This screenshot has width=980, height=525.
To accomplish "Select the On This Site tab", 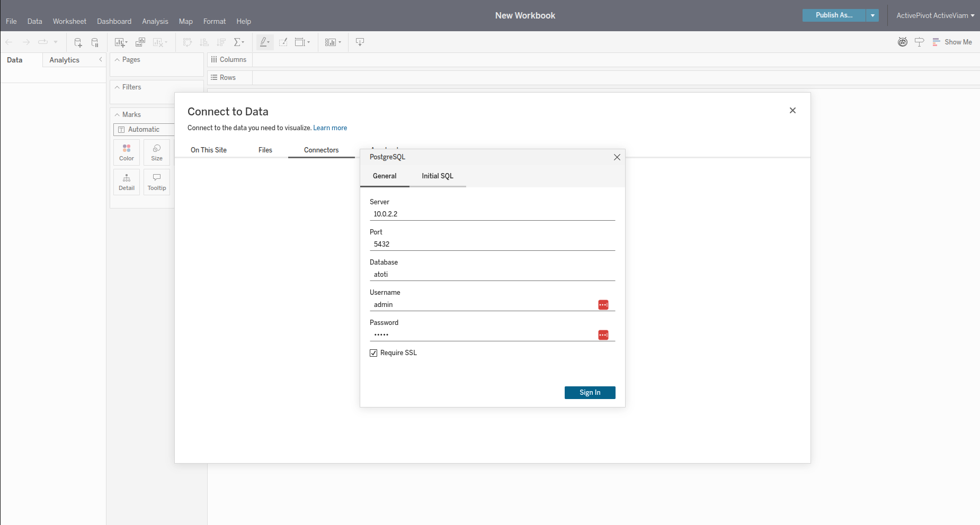I will click(x=209, y=150).
